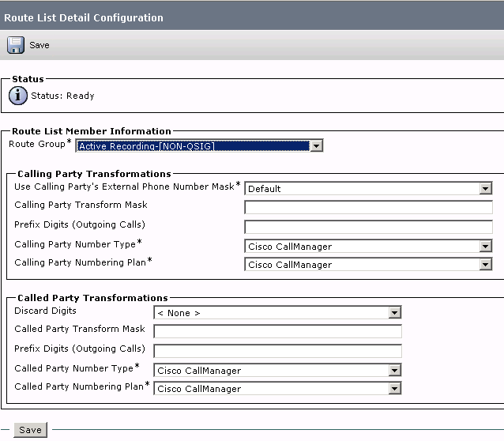Expand the External Phone Number Mask dropdown
The width and height of the screenshot is (504, 441).
[x=368, y=189]
